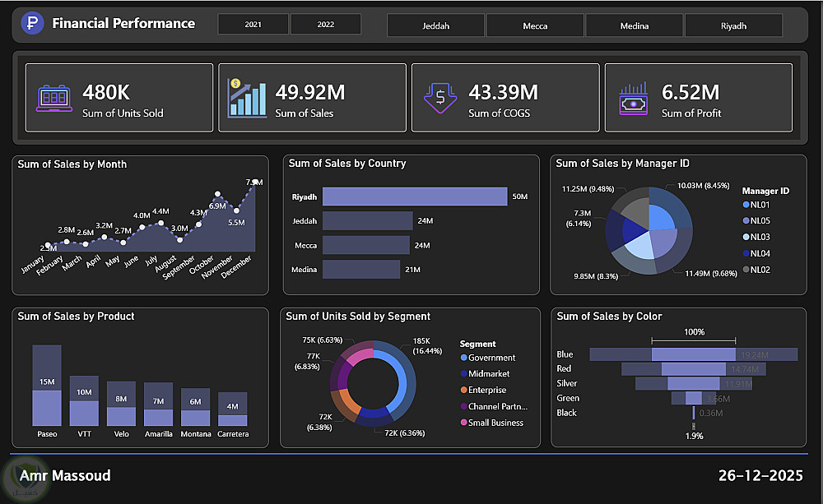Viewport: 823px width, 504px height.
Task: Click the November 5.5M data point
Action: [x=236, y=210]
